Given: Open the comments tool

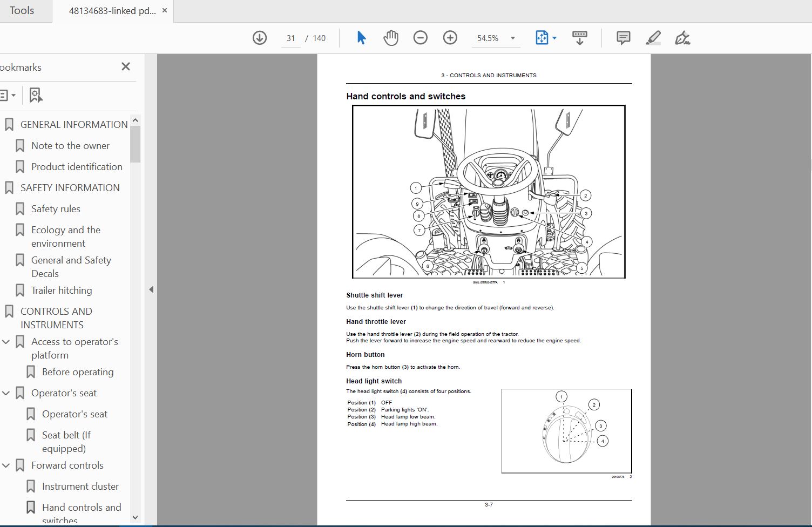Looking at the screenshot, I should [x=622, y=38].
